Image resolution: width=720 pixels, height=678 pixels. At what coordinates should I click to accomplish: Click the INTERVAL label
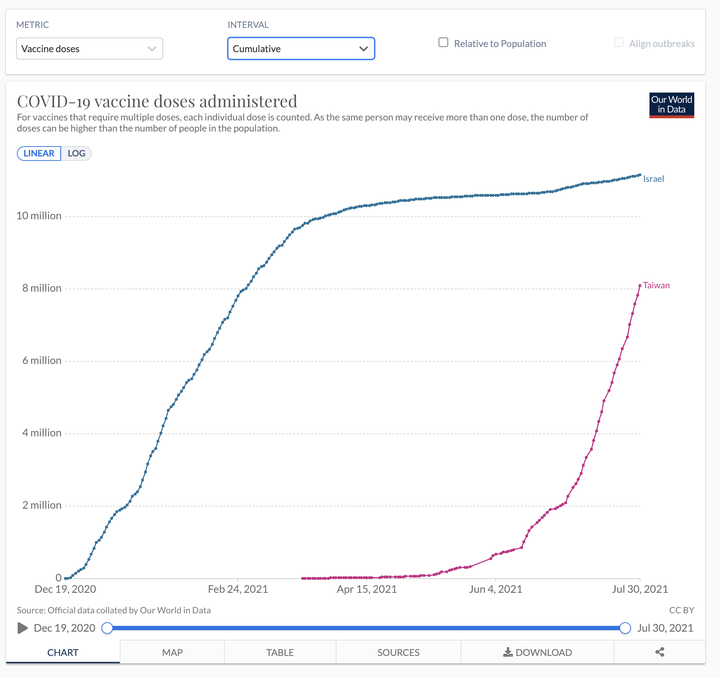(248, 25)
